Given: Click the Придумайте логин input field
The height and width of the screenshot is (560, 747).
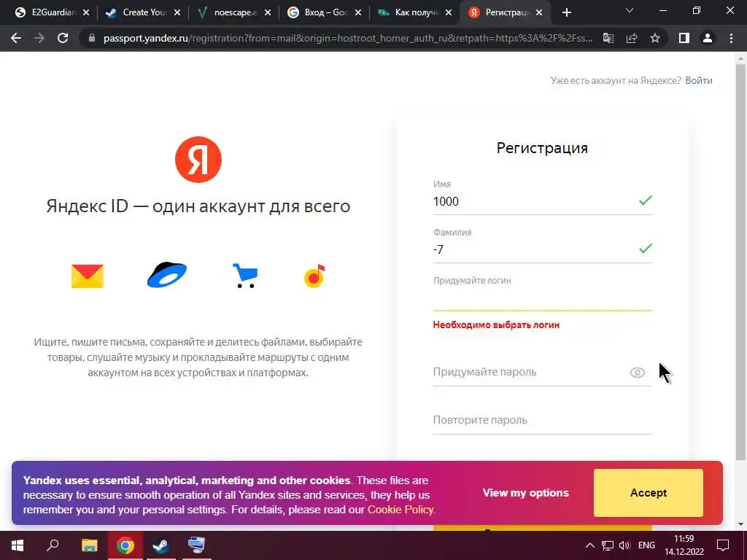Looking at the screenshot, I should tap(542, 298).
